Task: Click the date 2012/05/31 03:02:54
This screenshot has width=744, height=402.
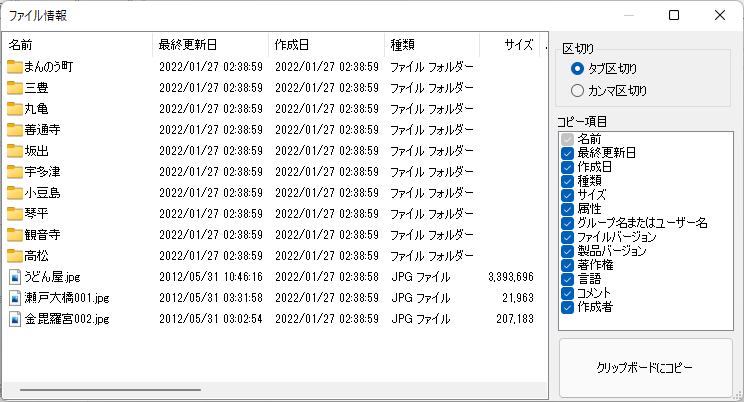Action: tap(211, 319)
